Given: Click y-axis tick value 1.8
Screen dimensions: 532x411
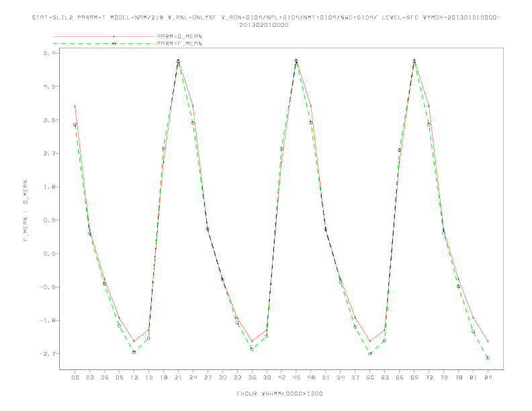Looking at the screenshot, I should click(x=49, y=187).
